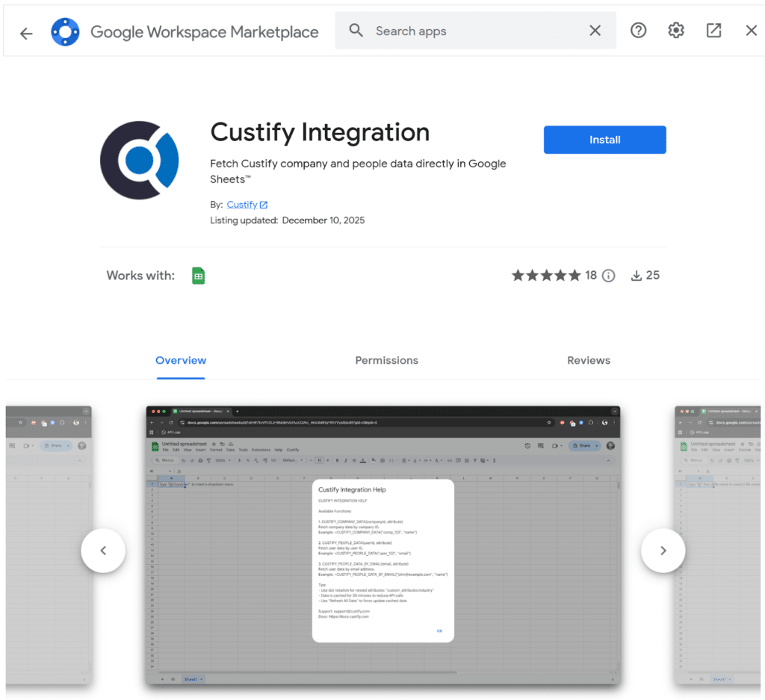Image resolution: width=765 pixels, height=700 pixels.
Task: Click the Custify Integration app logo
Action: 139,159
